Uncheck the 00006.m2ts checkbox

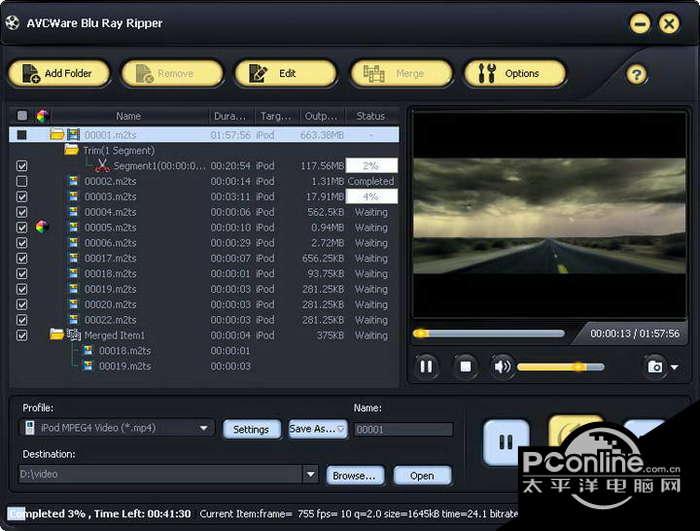click(x=21, y=243)
